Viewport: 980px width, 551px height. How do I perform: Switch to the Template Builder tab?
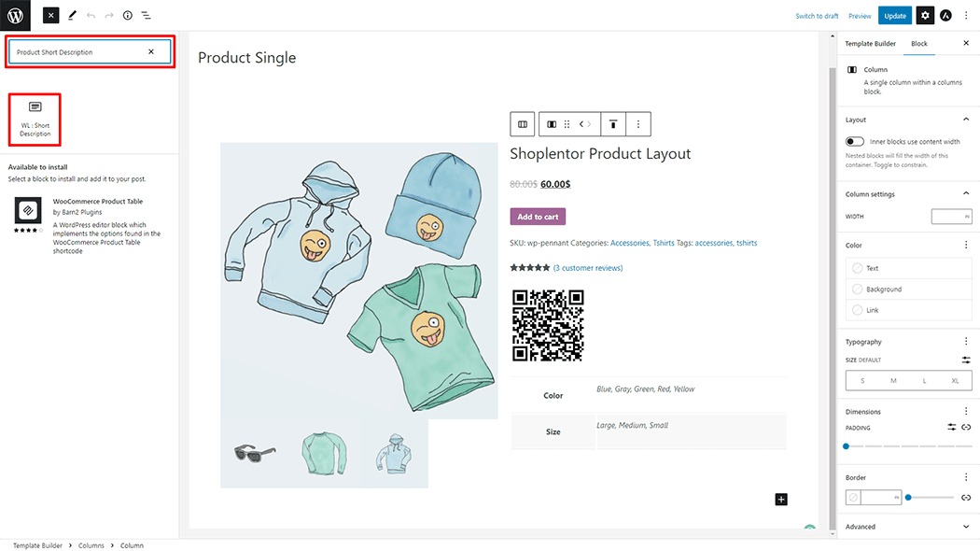[x=870, y=44]
